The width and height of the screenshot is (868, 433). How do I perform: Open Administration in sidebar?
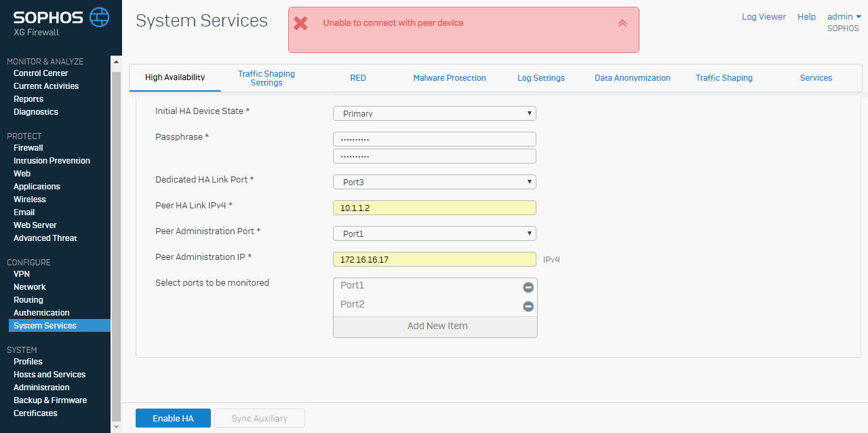(x=41, y=388)
